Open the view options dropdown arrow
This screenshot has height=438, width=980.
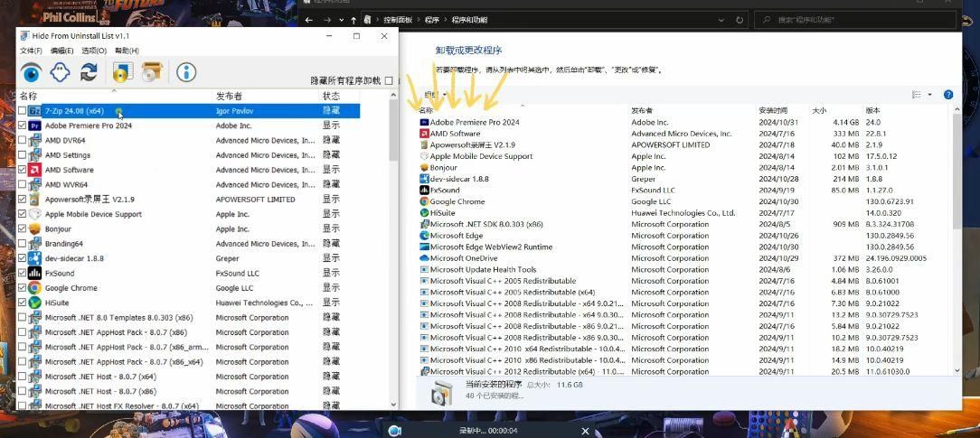pyautogui.click(x=930, y=95)
